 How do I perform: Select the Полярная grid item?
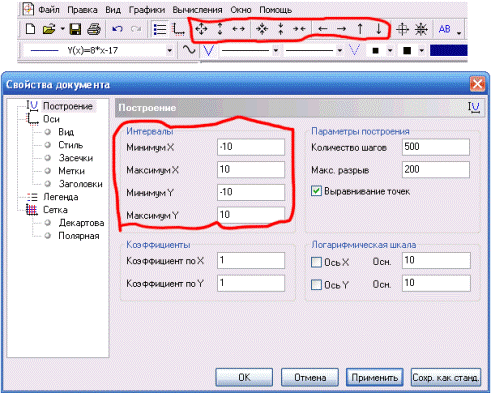click(x=79, y=236)
